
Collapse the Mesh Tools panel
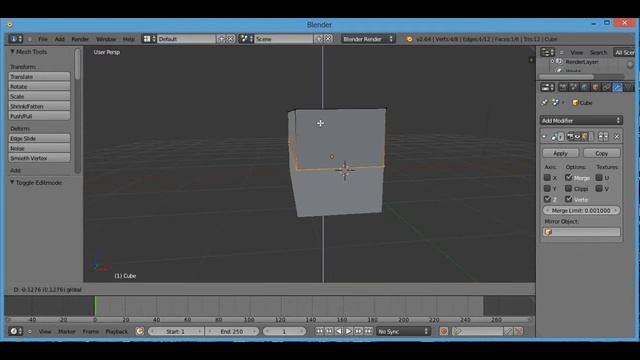12,52
